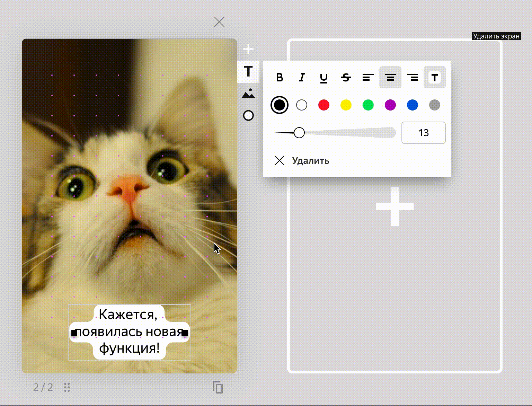
Task: Click the Удалить экран label
Action: click(496, 36)
